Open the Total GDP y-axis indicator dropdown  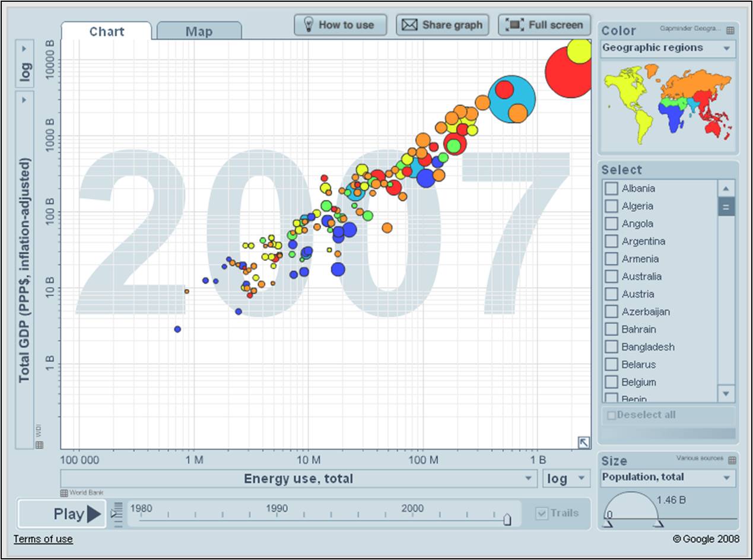(25, 270)
